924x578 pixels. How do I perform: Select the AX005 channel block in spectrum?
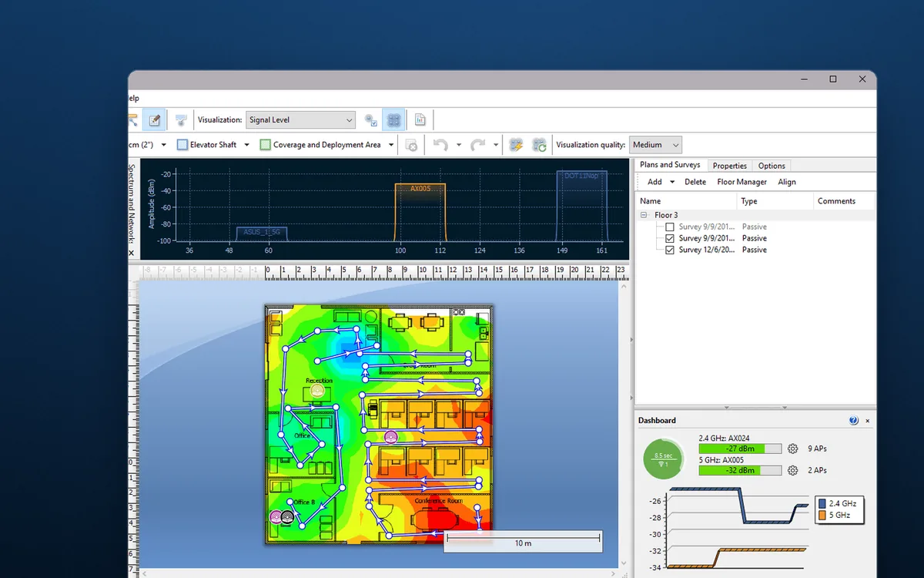click(420, 212)
